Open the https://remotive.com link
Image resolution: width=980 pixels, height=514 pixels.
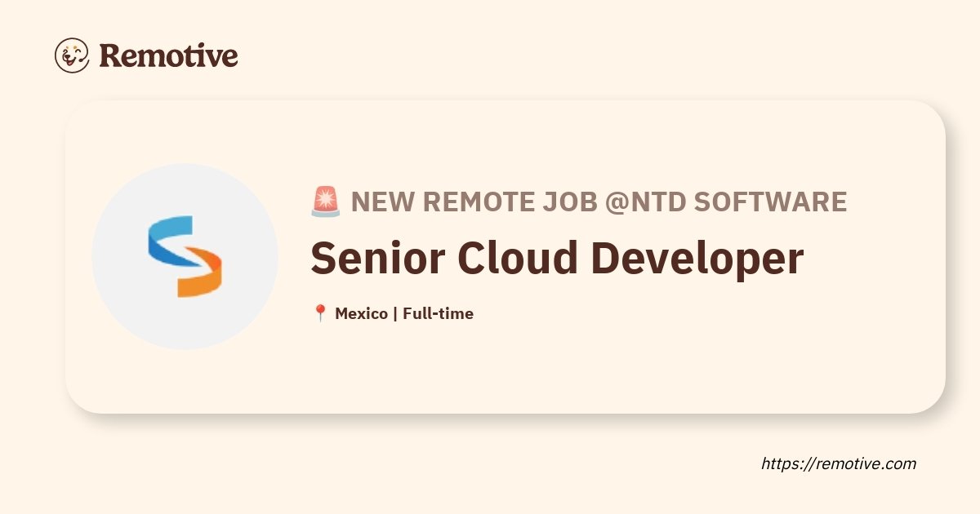coord(839,463)
